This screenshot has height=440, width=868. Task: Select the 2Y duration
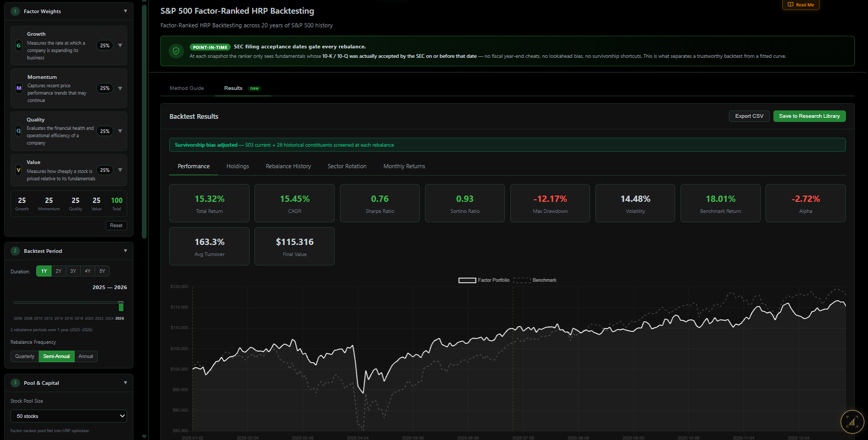coord(58,271)
